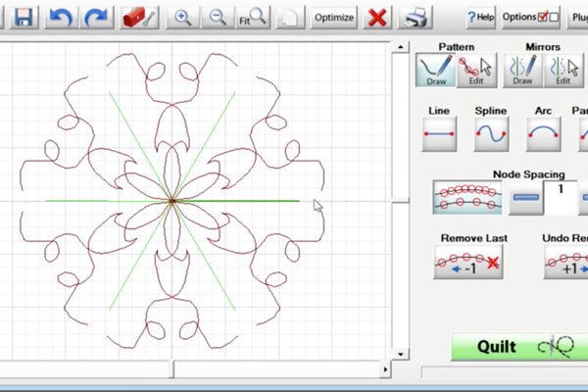Screen dimensions: 588x392
Task: Click the blank new page icon
Action: (291, 18)
